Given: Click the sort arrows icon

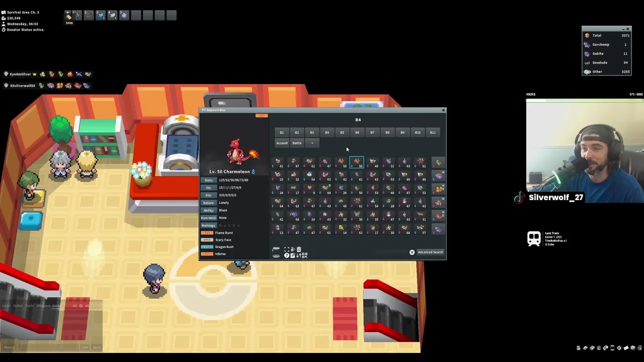Looking at the screenshot, I should [299, 255].
